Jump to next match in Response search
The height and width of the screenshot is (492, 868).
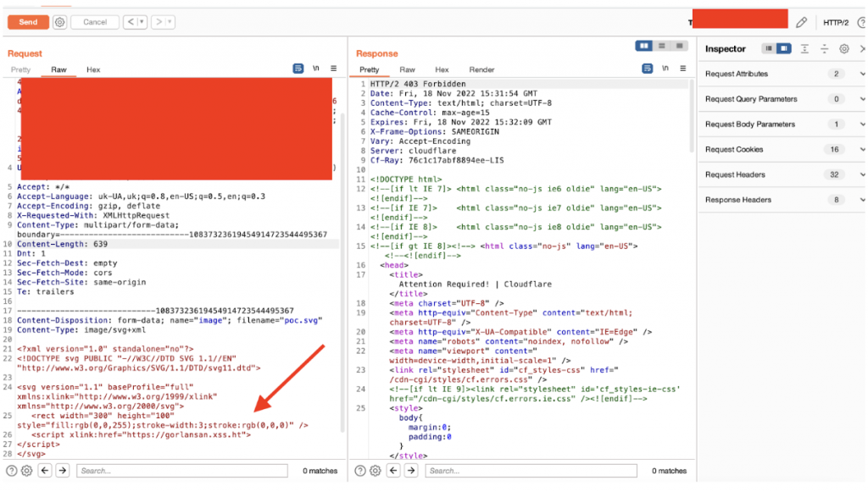click(411, 471)
